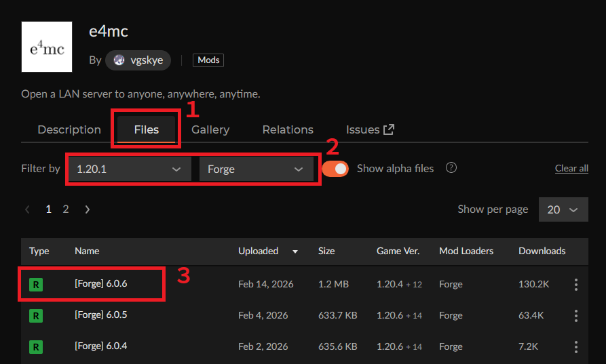Click the release badge for Forge 6.0.6
This screenshot has width=606, height=364.
click(36, 285)
